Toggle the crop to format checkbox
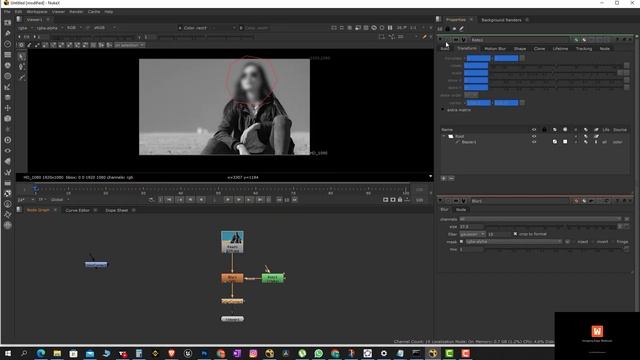Image resolution: width=640 pixels, height=360 pixels. pyautogui.click(x=515, y=234)
